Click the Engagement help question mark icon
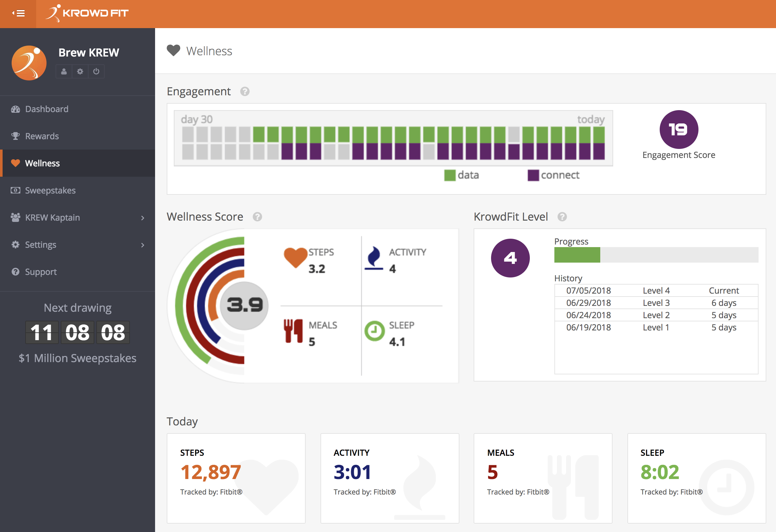 tap(245, 91)
